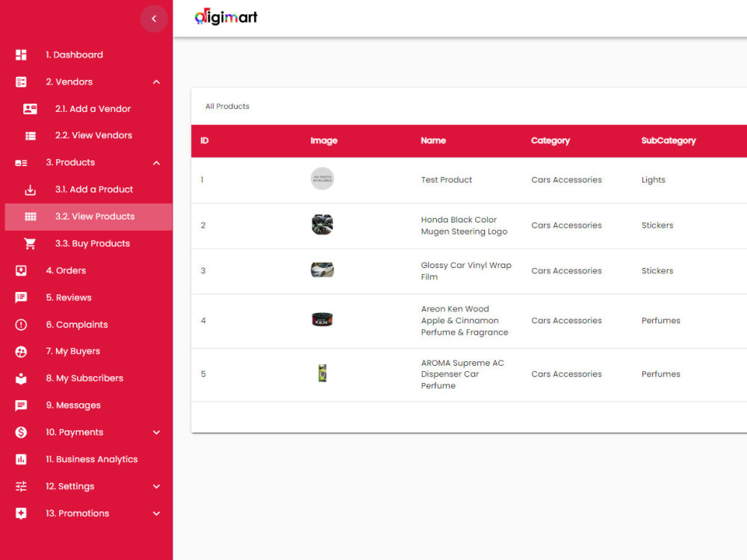Click the Settings sliders icon
Viewport: 747px width, 560px height.
click(x=21, y=487)
